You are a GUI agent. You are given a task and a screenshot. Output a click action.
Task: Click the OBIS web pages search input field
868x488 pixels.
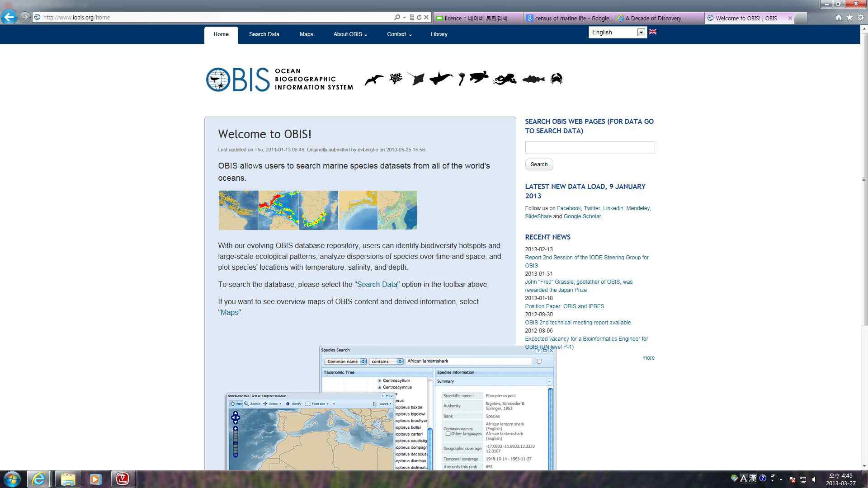pos(589,148)
